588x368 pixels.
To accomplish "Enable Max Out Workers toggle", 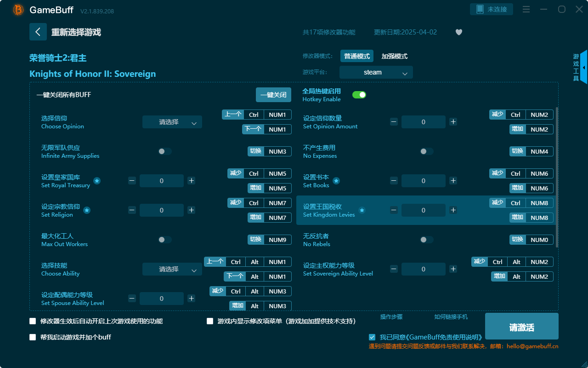I will [x=165, y=240].
